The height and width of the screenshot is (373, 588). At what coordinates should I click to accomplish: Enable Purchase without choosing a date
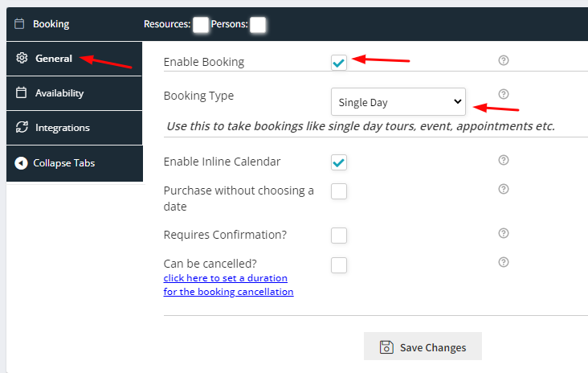[x=339, y=191]
